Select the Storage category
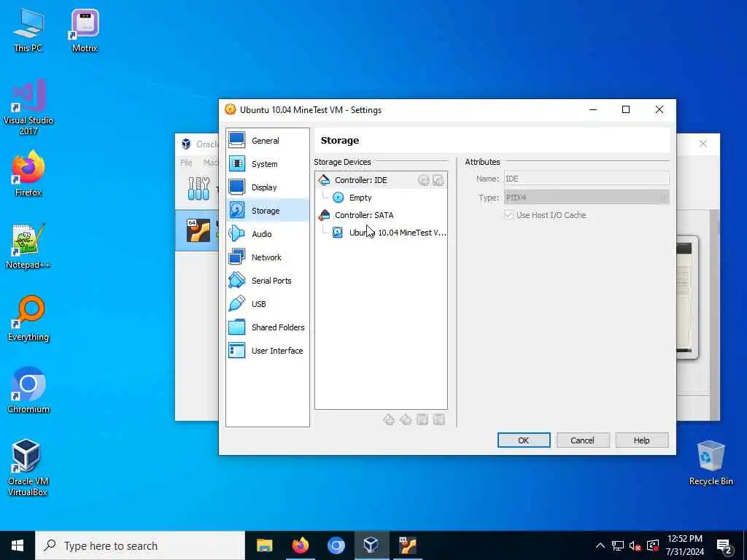The height and width of the screenshot is (560, 747). tap(267, 211)
